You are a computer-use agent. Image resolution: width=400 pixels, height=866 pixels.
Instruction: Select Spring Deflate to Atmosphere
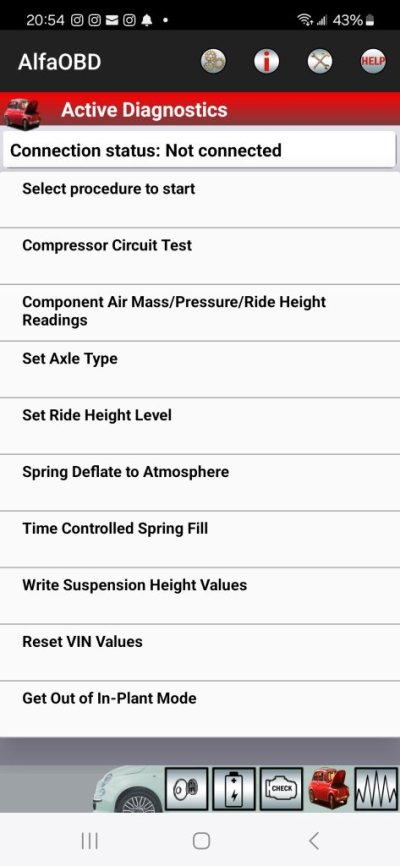(x=200, y=483)
